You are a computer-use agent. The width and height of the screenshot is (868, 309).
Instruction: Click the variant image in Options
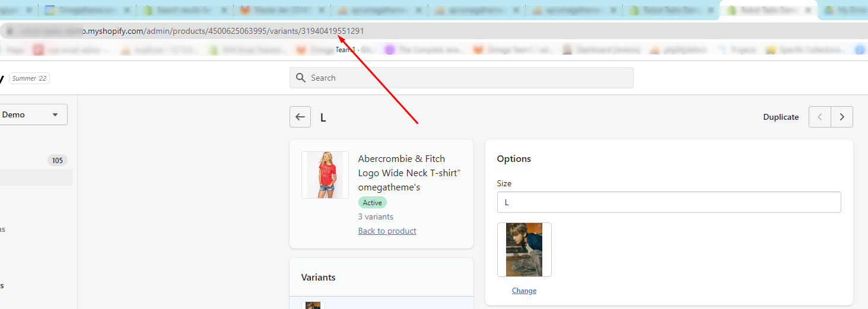pos(524,250)
